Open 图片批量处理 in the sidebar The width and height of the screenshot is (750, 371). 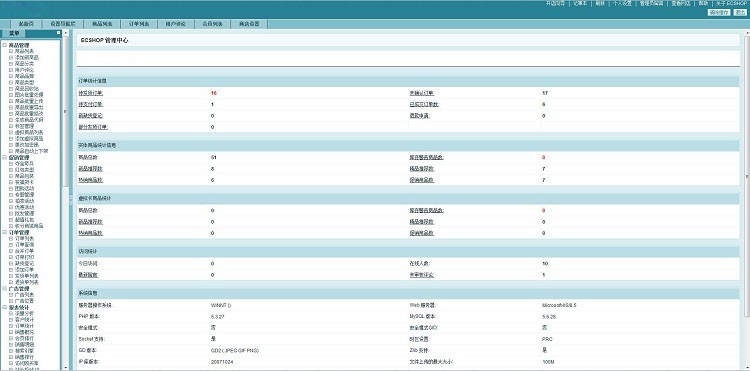coord(29,95)
